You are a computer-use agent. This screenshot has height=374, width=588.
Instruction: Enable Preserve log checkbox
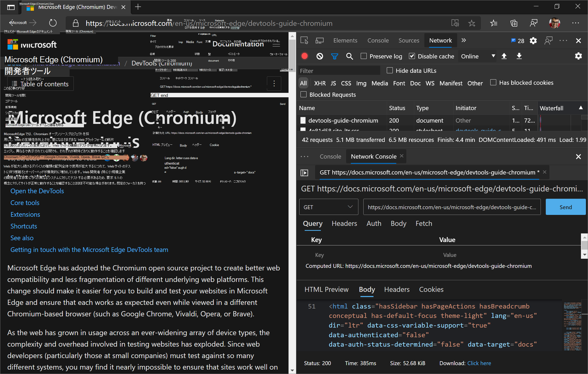click(x=364, y=56)
